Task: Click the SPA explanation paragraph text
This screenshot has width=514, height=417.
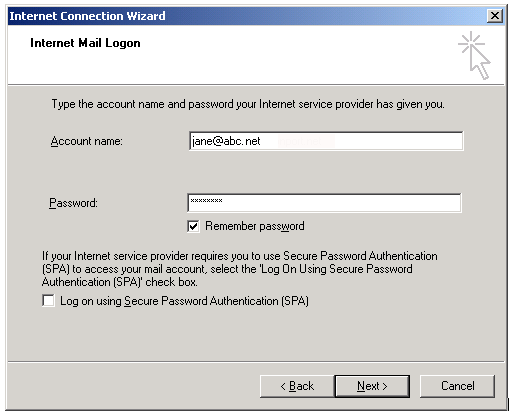Action: [x=240, y=269]
